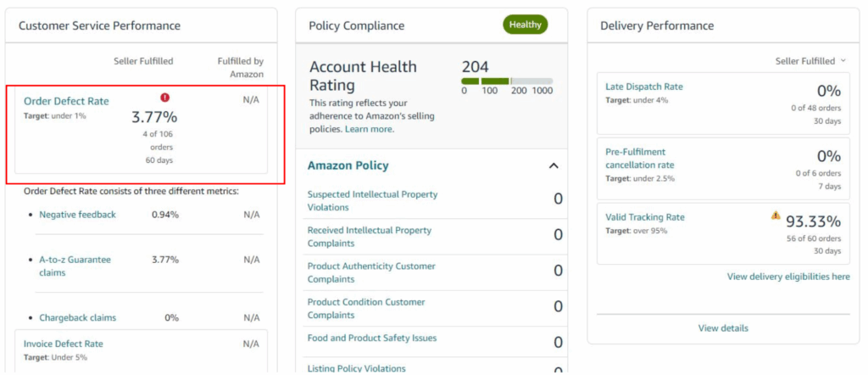
Task: Click the 'Target: under 4%' text
Action: pos(637,100)
